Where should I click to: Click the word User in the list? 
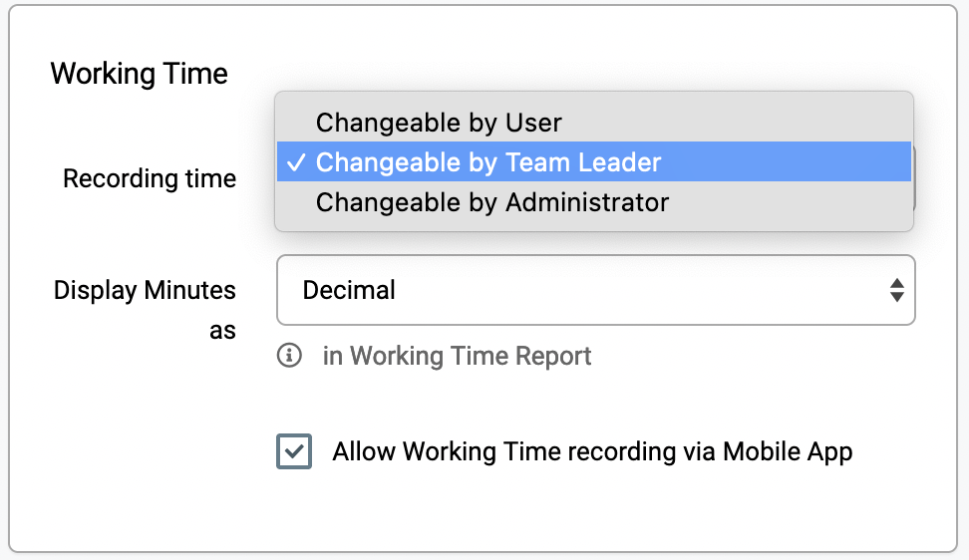point(533,123)
